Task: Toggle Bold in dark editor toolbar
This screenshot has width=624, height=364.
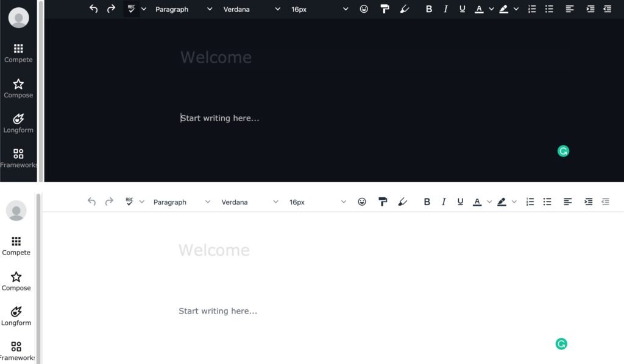Action: click(x=428, y=9)
